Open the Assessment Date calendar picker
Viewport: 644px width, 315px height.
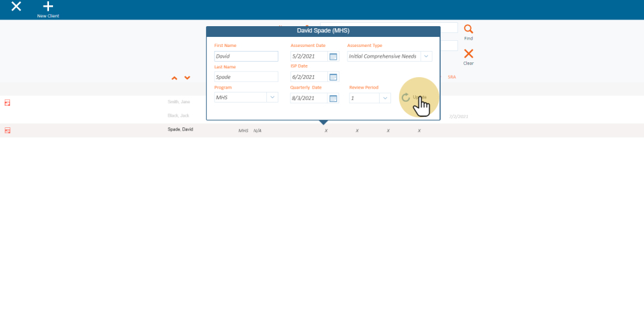tap(333, 56)
